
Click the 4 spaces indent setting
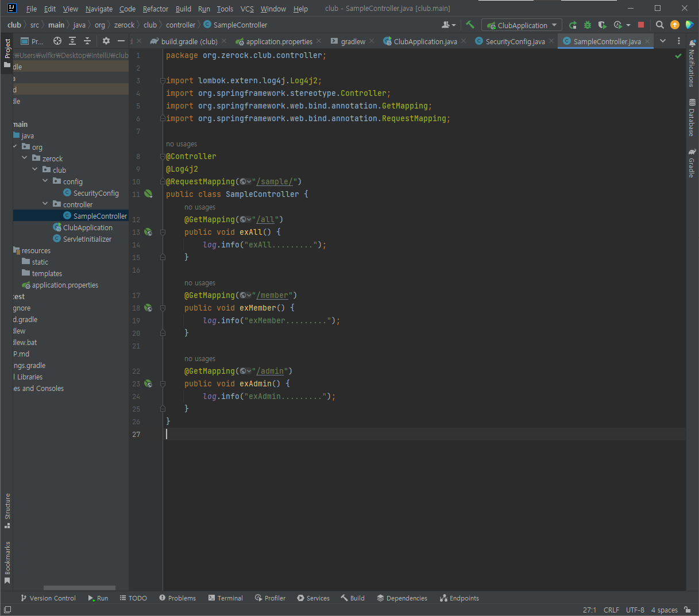(x=665, y=610)
